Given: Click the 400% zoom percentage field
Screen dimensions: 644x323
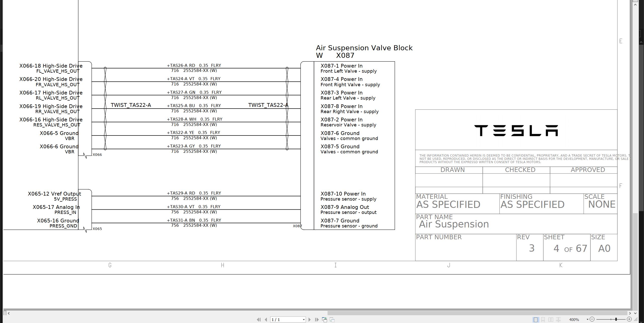Looking at the screenshot, I should pos(574,319).
